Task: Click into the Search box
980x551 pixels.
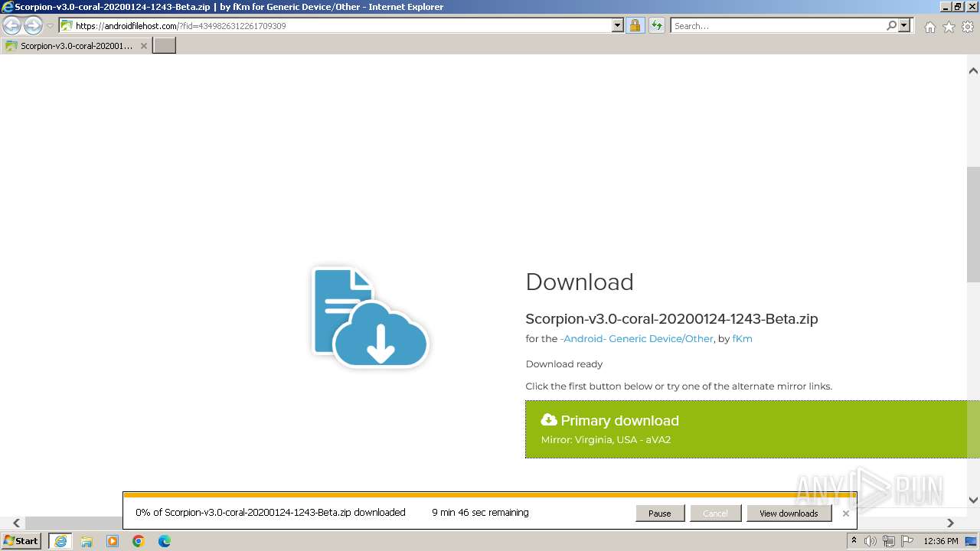Action: coord(778,25)
